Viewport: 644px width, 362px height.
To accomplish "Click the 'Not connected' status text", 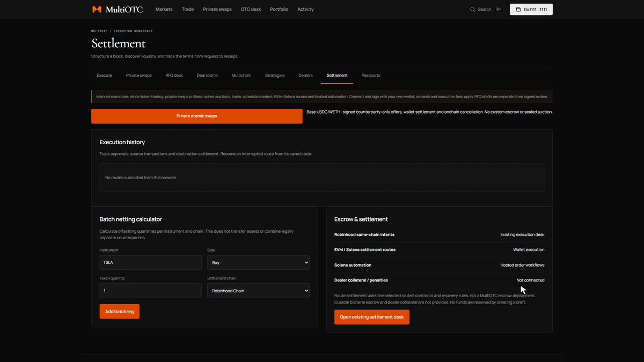I will click(530, 280).
